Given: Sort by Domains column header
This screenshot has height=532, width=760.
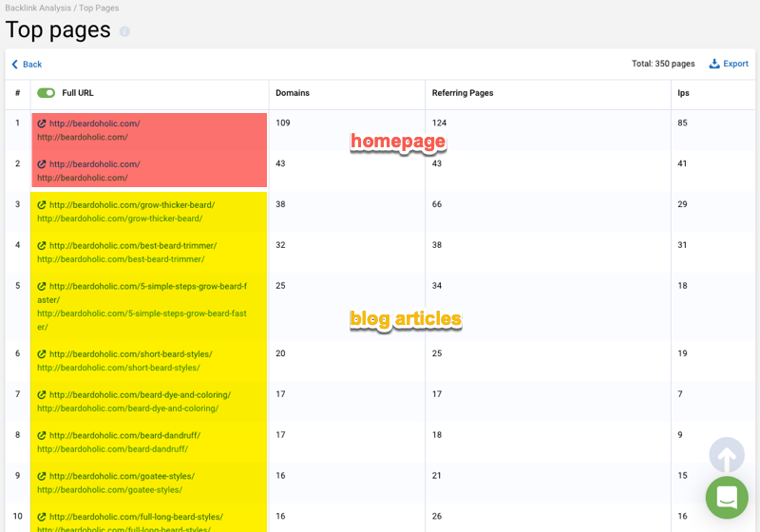Looking at the screenshot, I should [x=293, y=93].
